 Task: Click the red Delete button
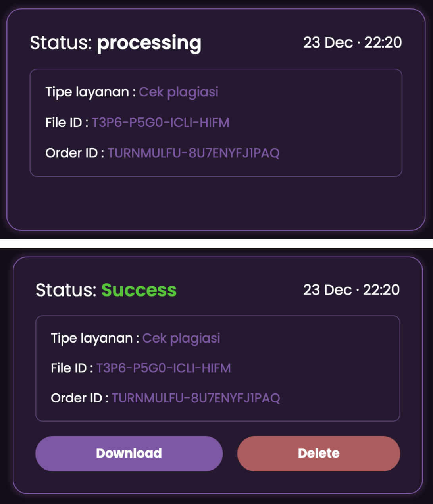[x=319, y=454]
